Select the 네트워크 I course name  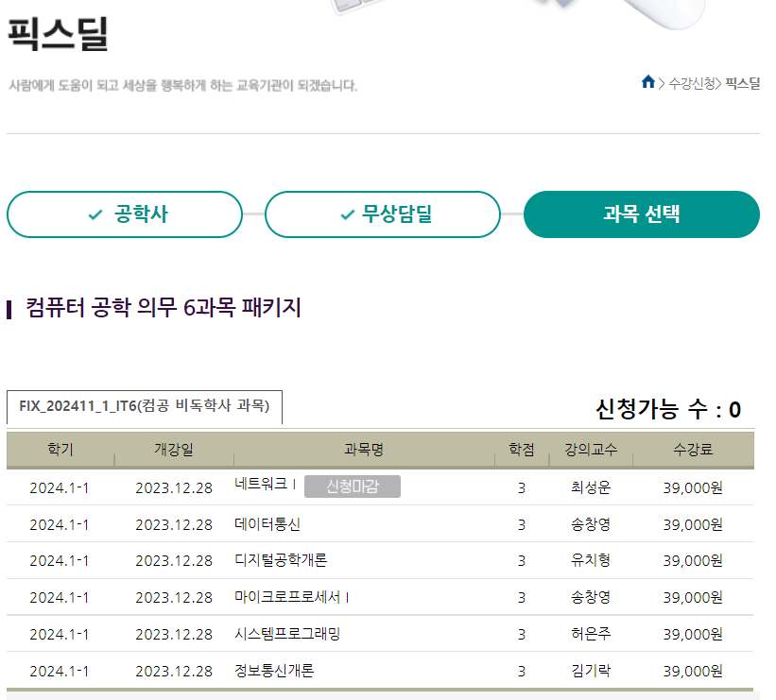266,484
